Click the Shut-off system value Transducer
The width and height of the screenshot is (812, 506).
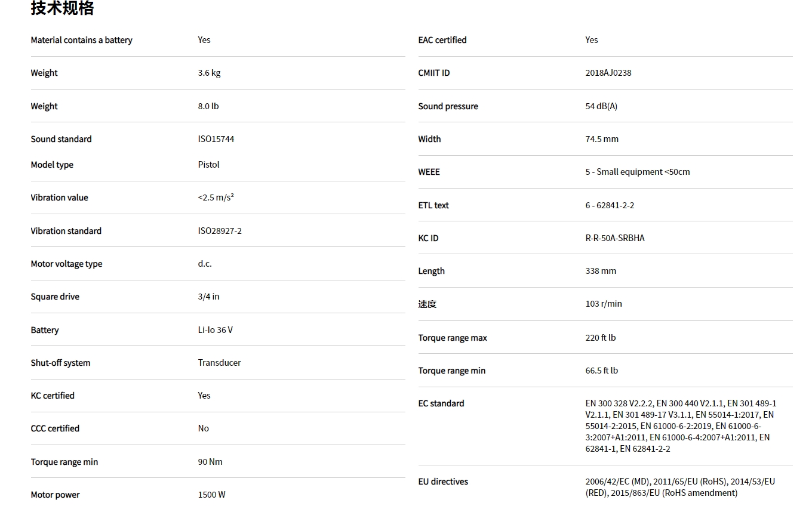click(x=219, y=363)
